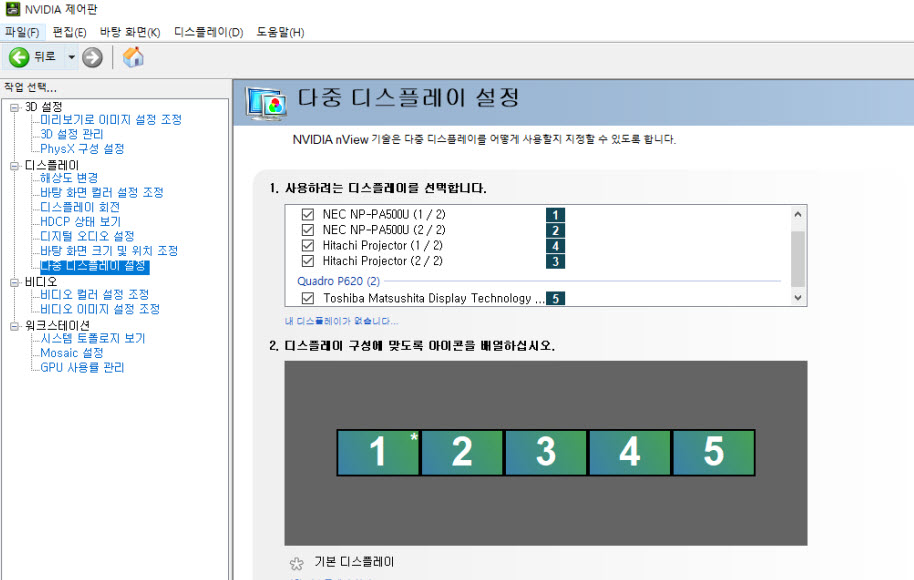Click the display number 3 badge in the list

(x=556, y=262)
